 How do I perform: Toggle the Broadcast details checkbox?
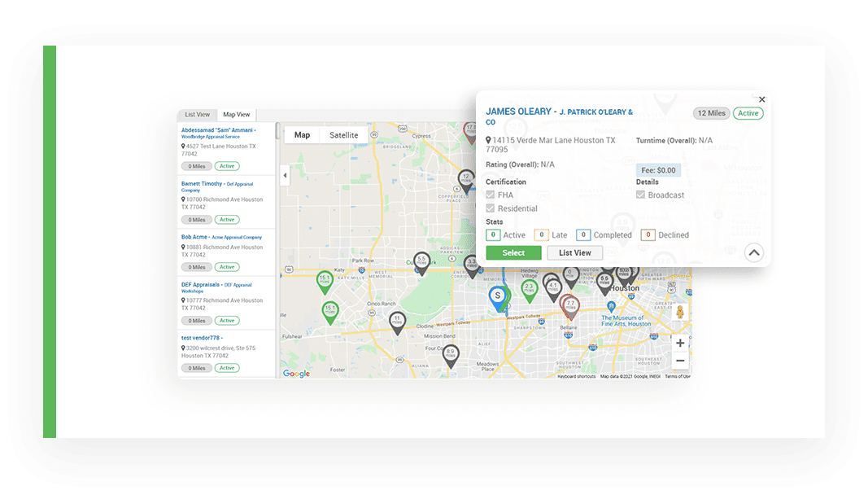[640, 195]
